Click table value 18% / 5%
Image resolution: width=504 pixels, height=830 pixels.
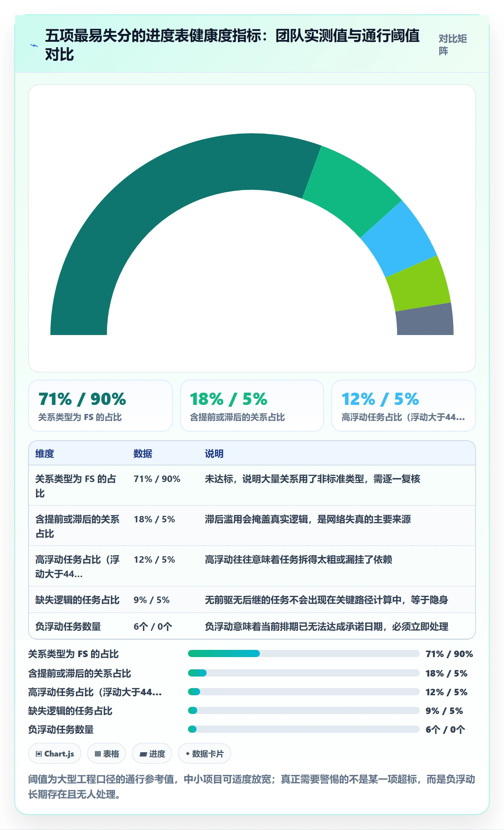coord(154,519)
